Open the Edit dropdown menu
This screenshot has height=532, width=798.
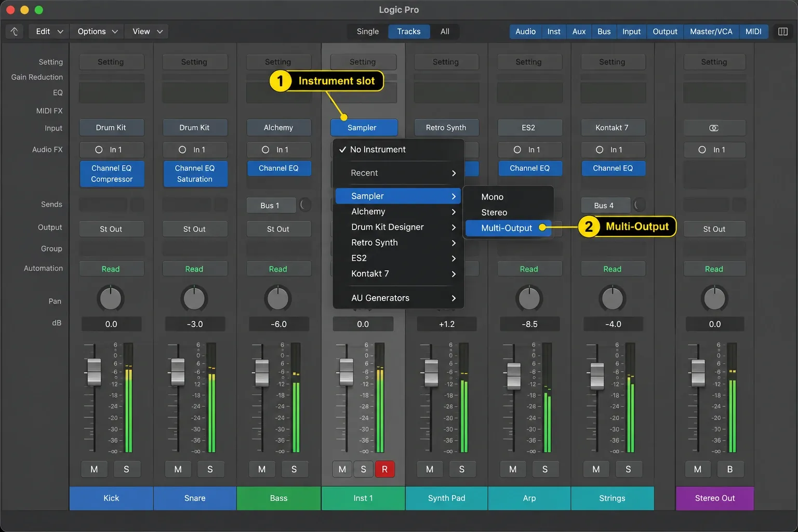pyautogui.click(x=49, y=32)
